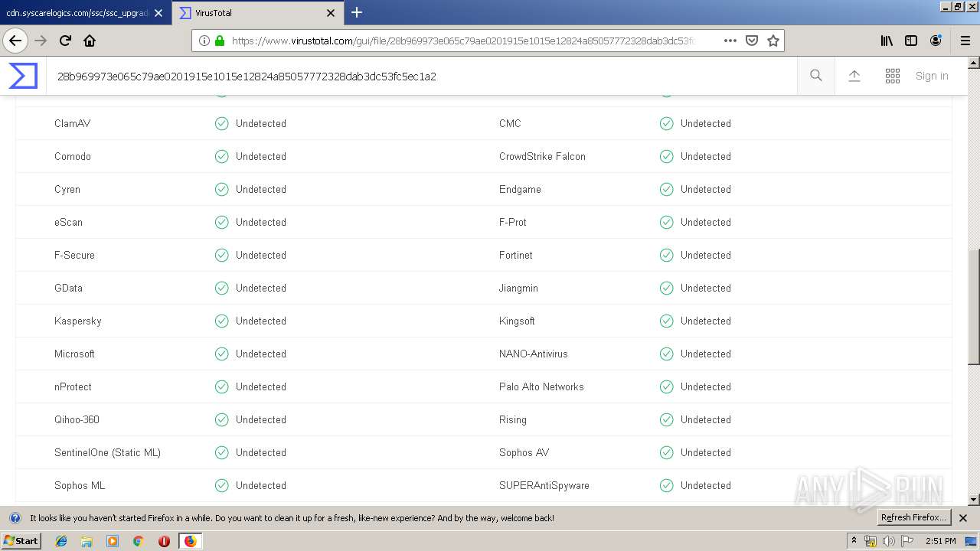This screenshot has width=980, height=551.
Task: Open File Explorer from taskbar
Action: click(87, 541)
